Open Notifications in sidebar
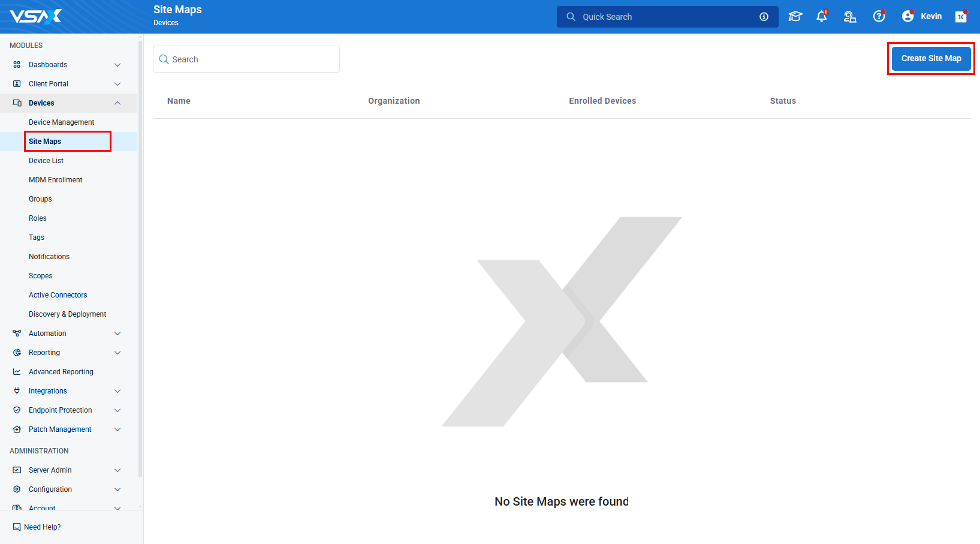The width and height of the screenshot is (980, 544). tap(49, 257)
